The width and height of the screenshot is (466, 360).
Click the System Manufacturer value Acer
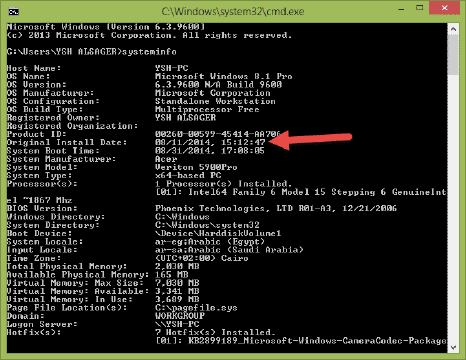[x=166, y=159]
